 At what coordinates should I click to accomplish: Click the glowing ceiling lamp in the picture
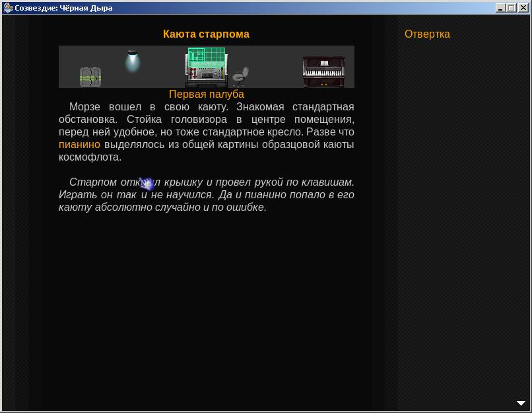click(133, 61)
